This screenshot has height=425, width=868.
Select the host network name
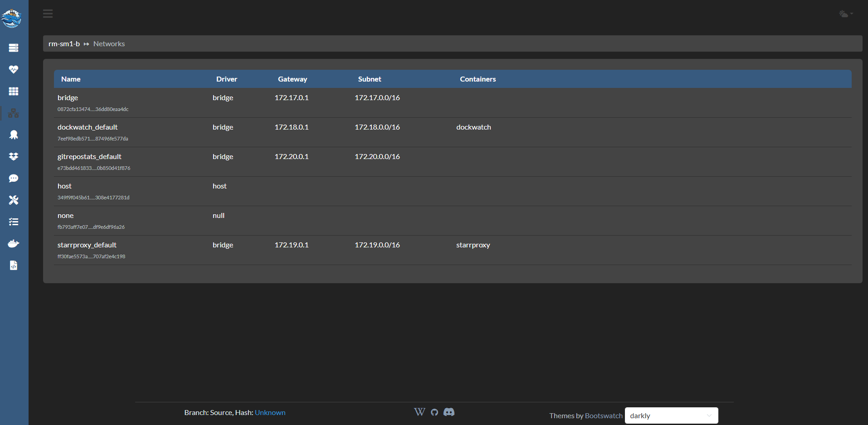click(64, 186)
